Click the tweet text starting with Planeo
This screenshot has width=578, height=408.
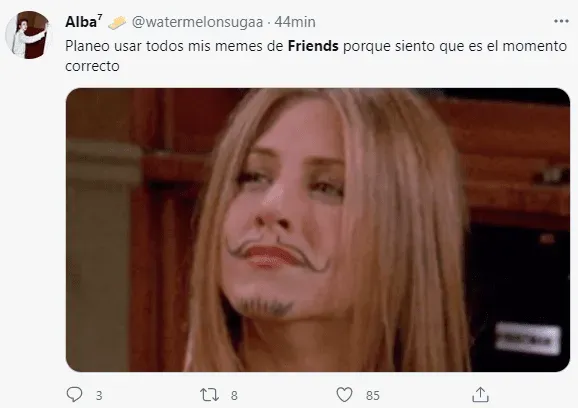pos(316,56)
